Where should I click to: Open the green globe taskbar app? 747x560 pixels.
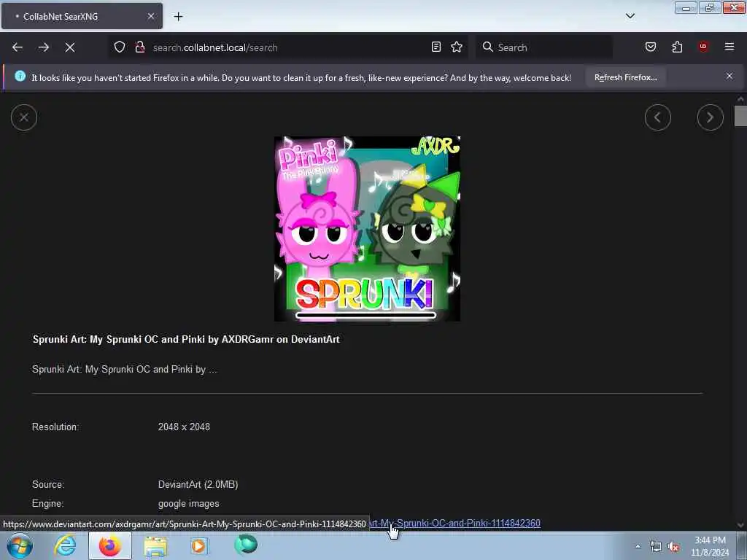(x=246, y=545)
